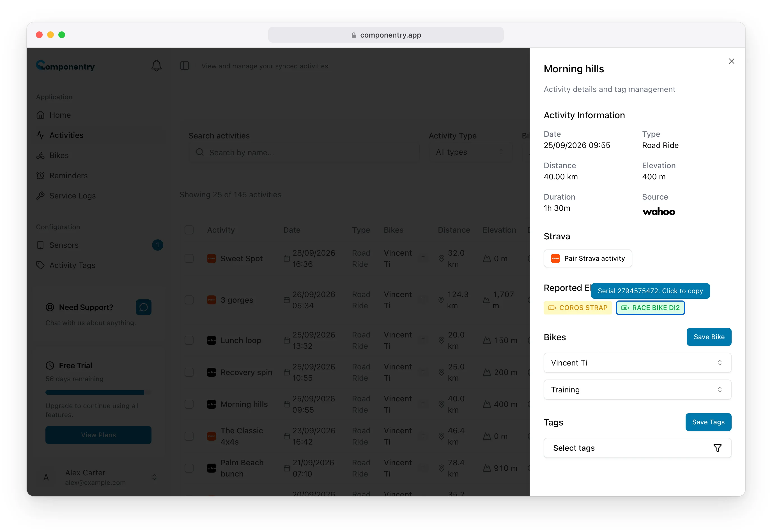Click the Search by name field
The image size is (772, 532).
pyautogui.click(x=304, y=152)
